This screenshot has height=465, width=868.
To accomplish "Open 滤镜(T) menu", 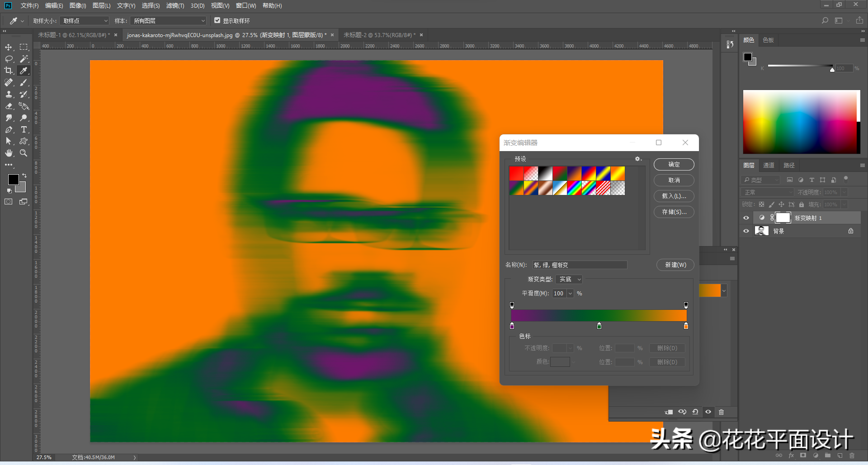I will (x=175, y=5).
